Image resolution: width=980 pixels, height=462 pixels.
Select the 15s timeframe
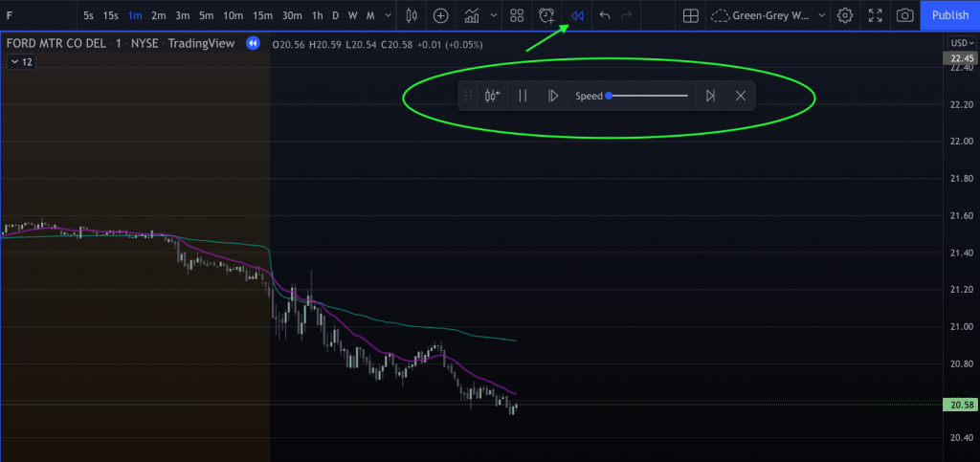111,15
